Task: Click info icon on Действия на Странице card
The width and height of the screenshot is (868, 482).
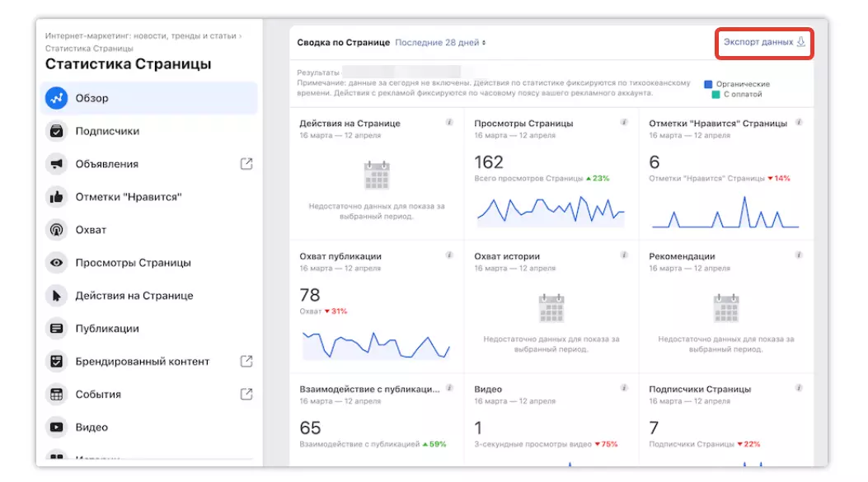Action: (x=449, y=122)
